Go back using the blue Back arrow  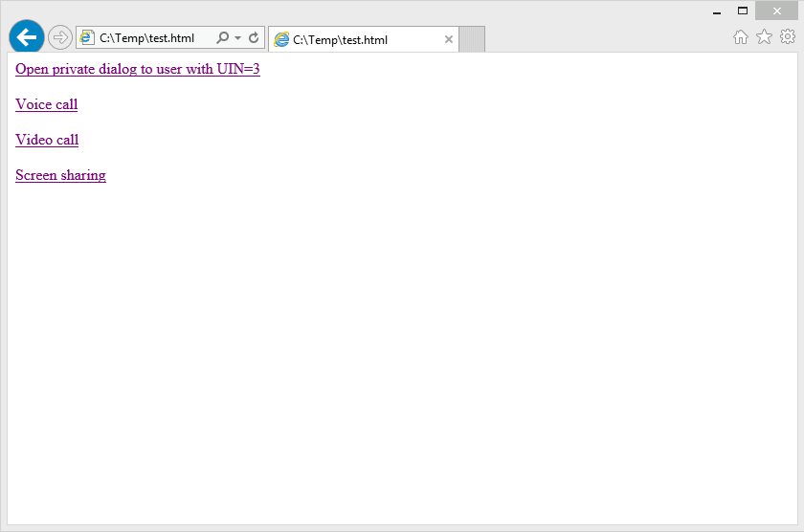(26, 37)
